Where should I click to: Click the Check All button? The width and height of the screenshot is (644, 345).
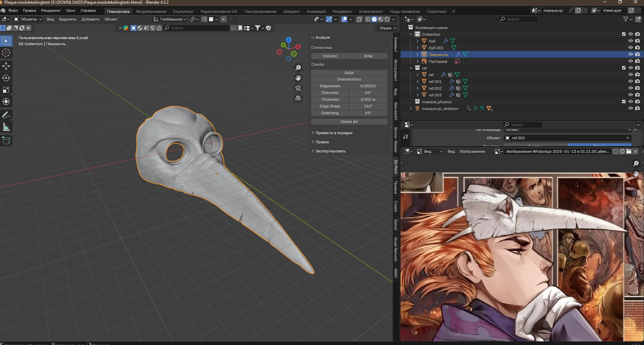click(x=349, y=122)
